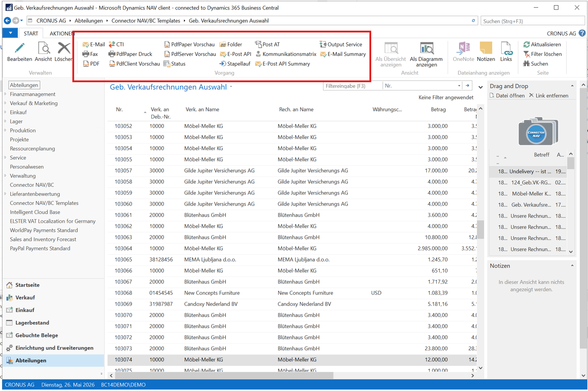Send via Fax action
The image size is (588, 391).
(x=90, y=54)
